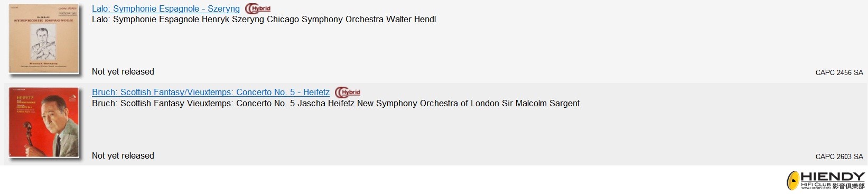The width and height of the screenshot is (868, 194).
Task: Click the Hybrid SACD icon beside Lalo title
Action: point(258,9)
